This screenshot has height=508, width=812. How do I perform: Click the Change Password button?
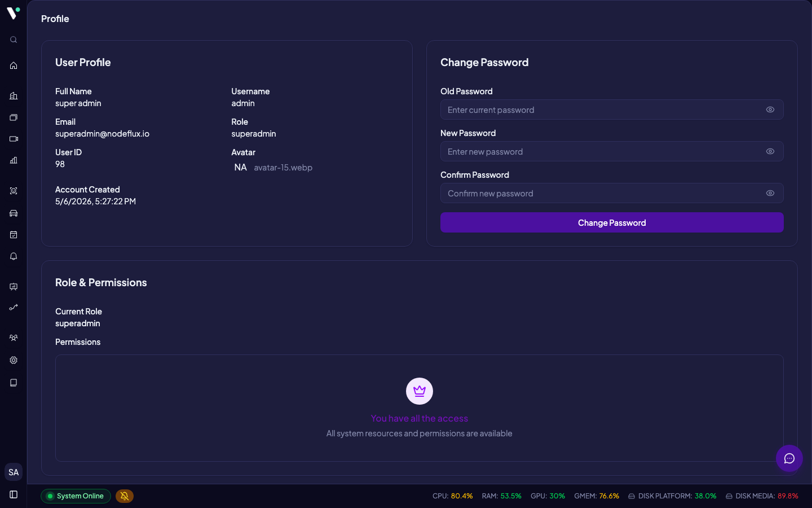(612, 222)
